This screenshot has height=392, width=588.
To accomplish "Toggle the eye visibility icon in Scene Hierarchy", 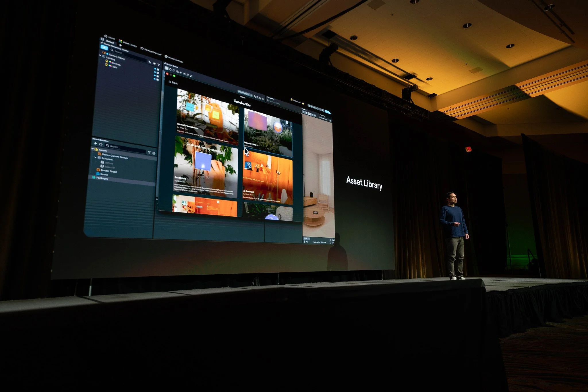I will tap(154, 63).
